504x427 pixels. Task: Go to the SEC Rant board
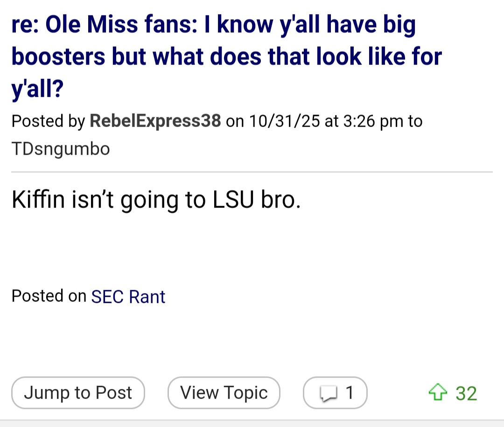(x=128, y=297)
